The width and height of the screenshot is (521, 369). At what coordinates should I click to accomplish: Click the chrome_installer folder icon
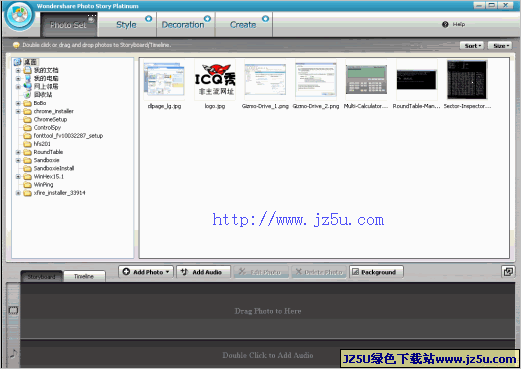point(28,111)
